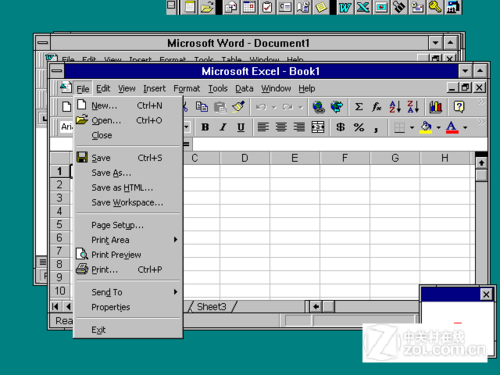Click the Font Color red A swatch
Image resolution: width=500 pixels, height=375 pixels.
point(452,127)
